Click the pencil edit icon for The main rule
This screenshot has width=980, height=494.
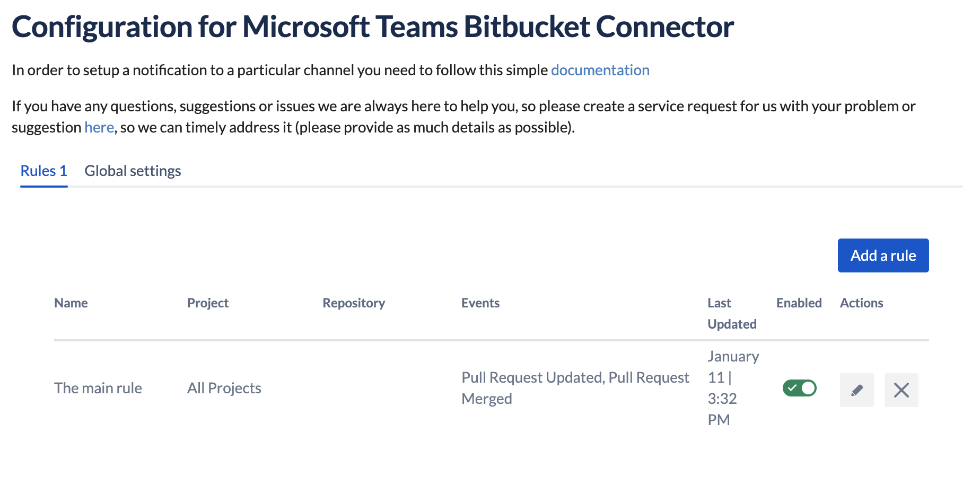coord(856,390)
